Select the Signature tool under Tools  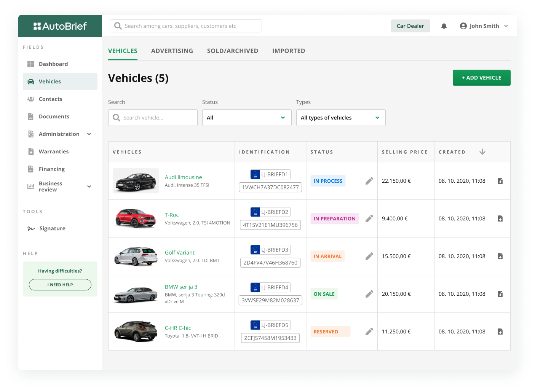[52, 228]
